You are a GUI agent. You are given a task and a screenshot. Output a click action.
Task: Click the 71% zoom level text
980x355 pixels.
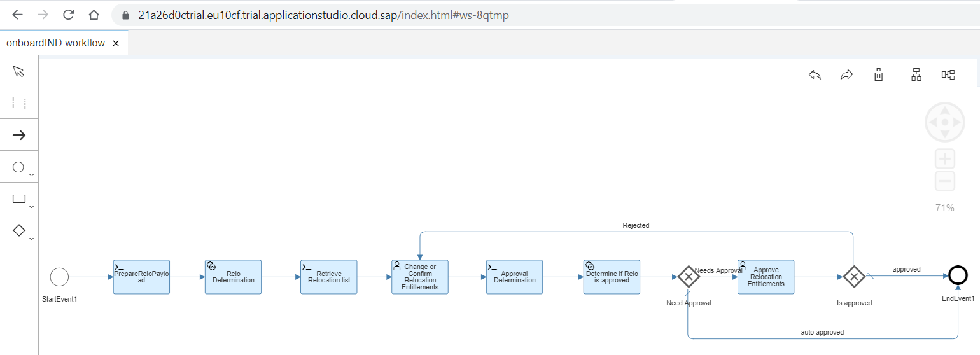click(x=945, y=207)
